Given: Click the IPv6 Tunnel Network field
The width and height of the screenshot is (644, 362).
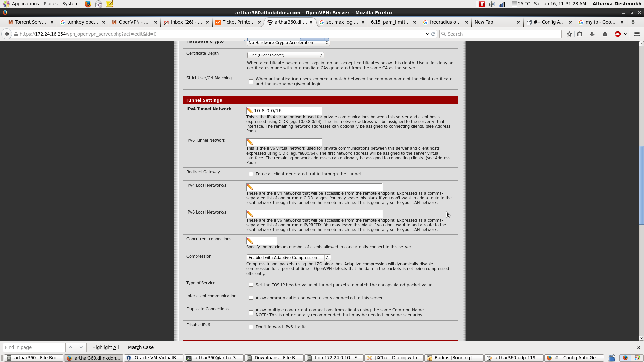Looking at the screenshot, I should pyautogui.click(x=284, y=142).
